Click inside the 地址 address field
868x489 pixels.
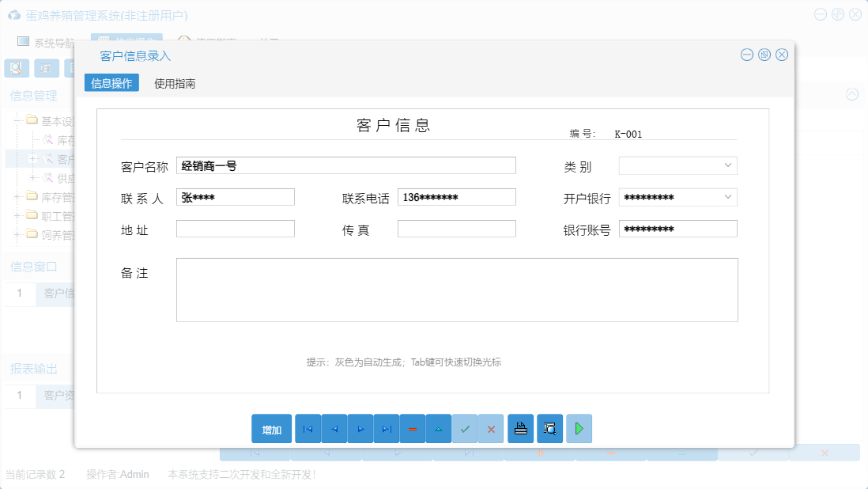pyautogui.click(x=235, y=229)
